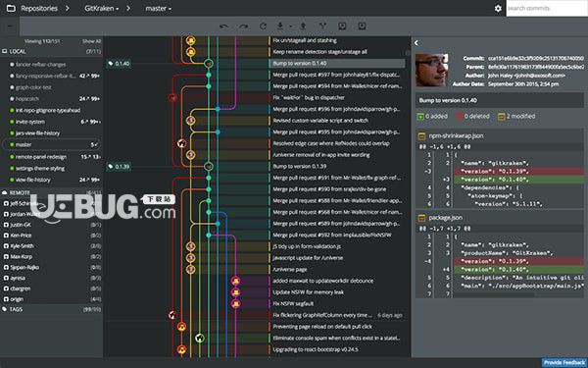This screenshot has height=368, width=588.
Task: Click the Stash box icon
Action: [342, 26]
